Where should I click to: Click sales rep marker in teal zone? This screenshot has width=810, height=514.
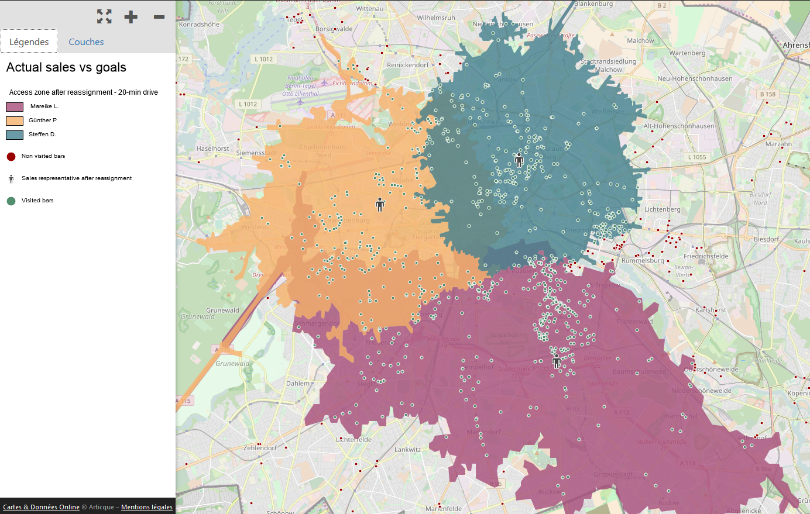518,159
